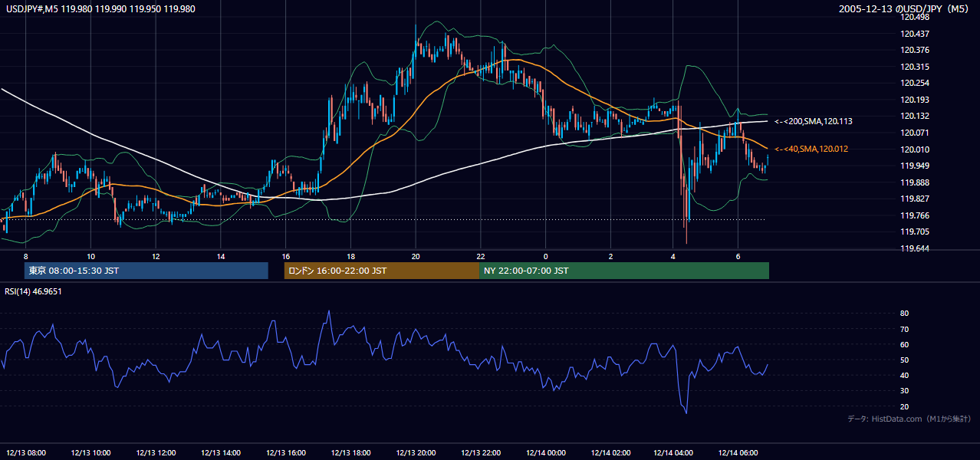Viewport: 980px width, 460px height.
Task: Click the 12/13 14:00 date label
Action: (221, 452)
